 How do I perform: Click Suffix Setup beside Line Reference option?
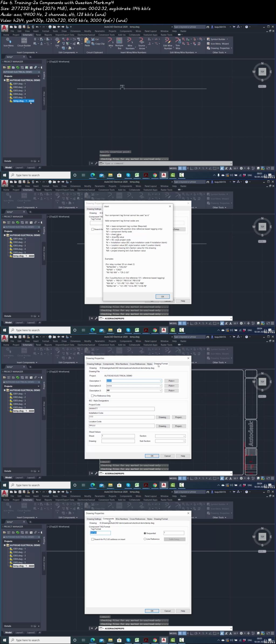click(174, 539)
